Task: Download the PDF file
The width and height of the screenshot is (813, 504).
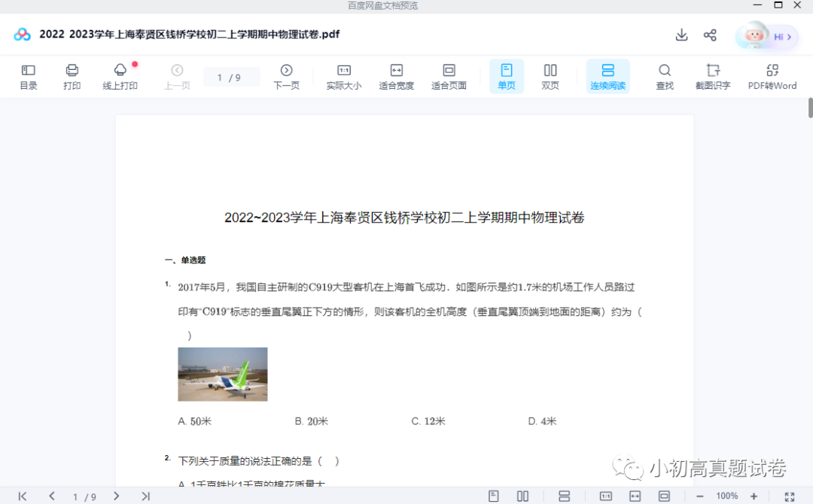Action: point(681,35)
